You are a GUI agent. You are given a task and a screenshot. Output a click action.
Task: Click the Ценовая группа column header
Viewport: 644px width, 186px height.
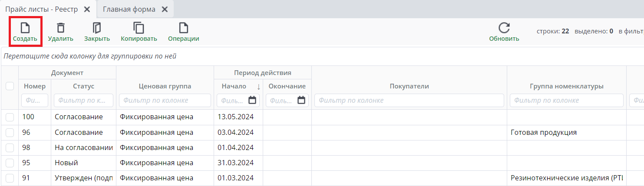165,86
